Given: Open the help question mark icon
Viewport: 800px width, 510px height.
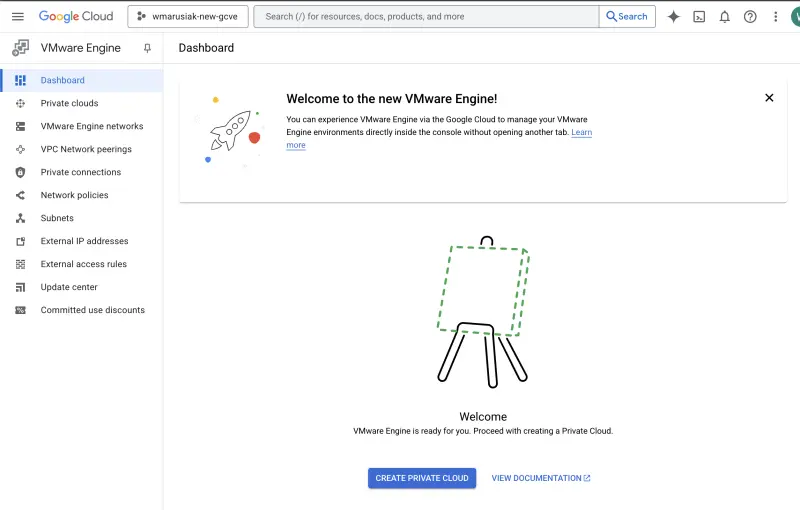Looking at the screenshot, I should [750, 17].
